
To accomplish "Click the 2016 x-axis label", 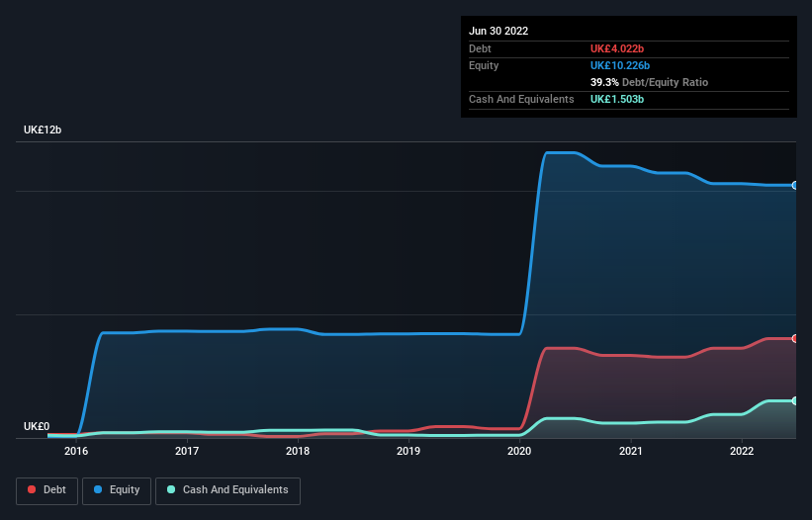I will [76, 451].
